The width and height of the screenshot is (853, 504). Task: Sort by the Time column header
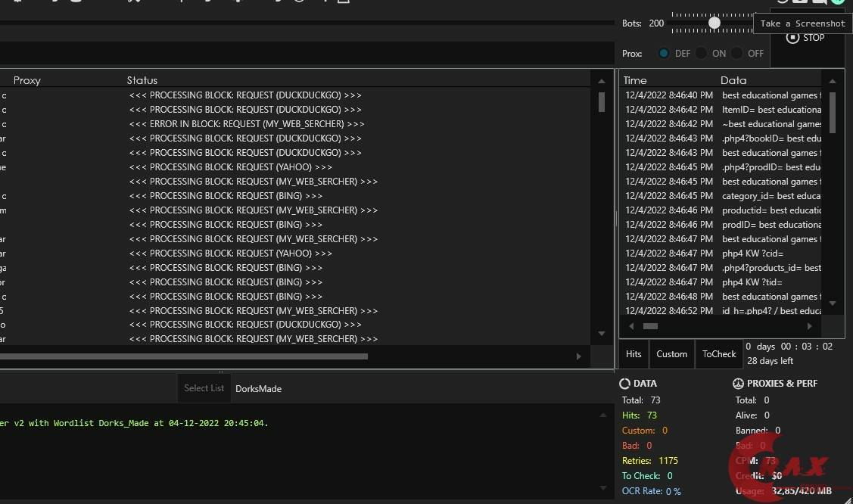coord(635,80)
